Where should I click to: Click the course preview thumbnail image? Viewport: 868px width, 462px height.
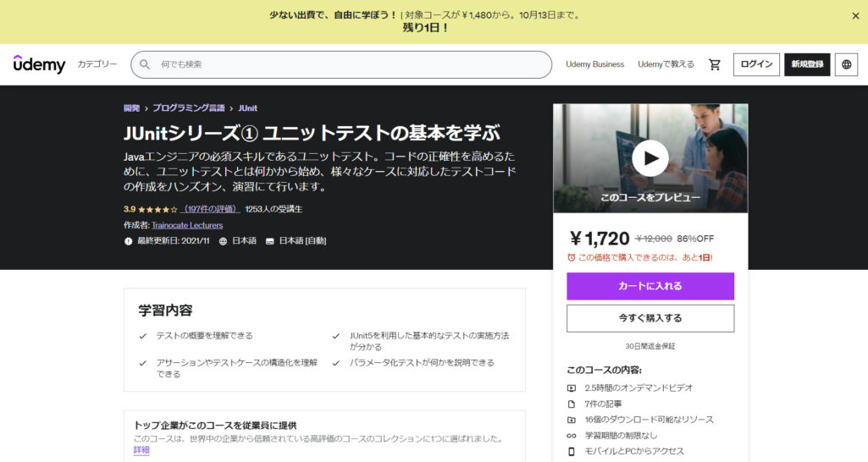[650, 158]
